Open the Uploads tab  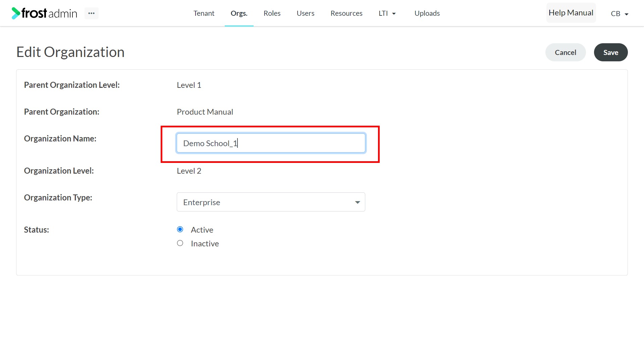pos(427,13)
